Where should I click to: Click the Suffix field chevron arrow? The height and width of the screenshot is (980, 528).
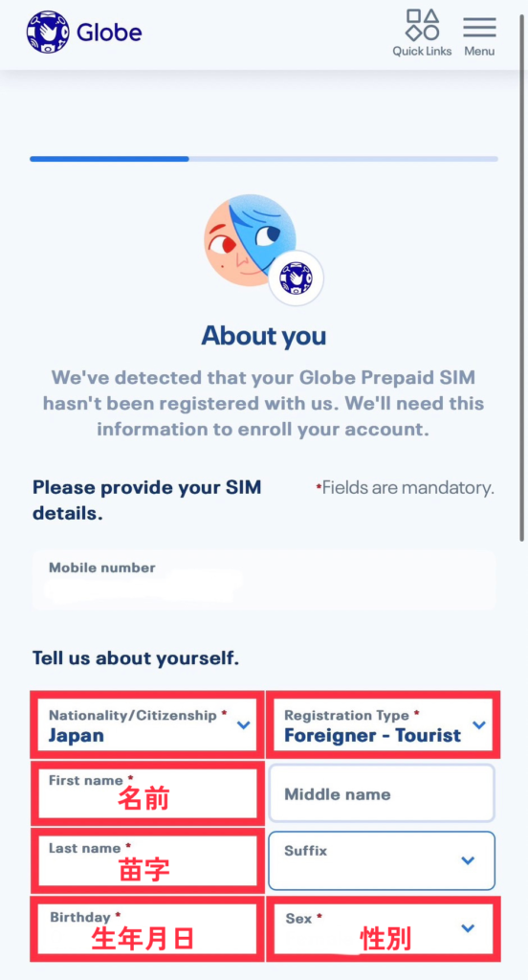pyautogui.click(x=468, y=860)
